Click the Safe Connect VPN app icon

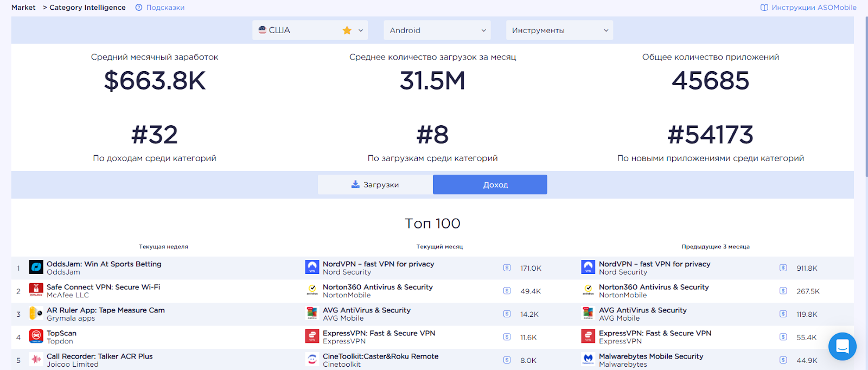[x=36, y=290]
